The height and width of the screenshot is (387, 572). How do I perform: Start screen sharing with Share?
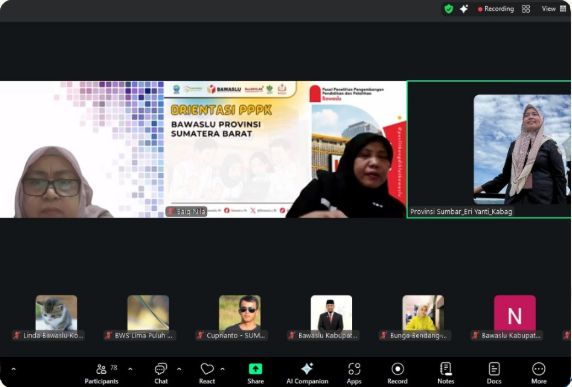pyautogui.click(x=255, y=374)
